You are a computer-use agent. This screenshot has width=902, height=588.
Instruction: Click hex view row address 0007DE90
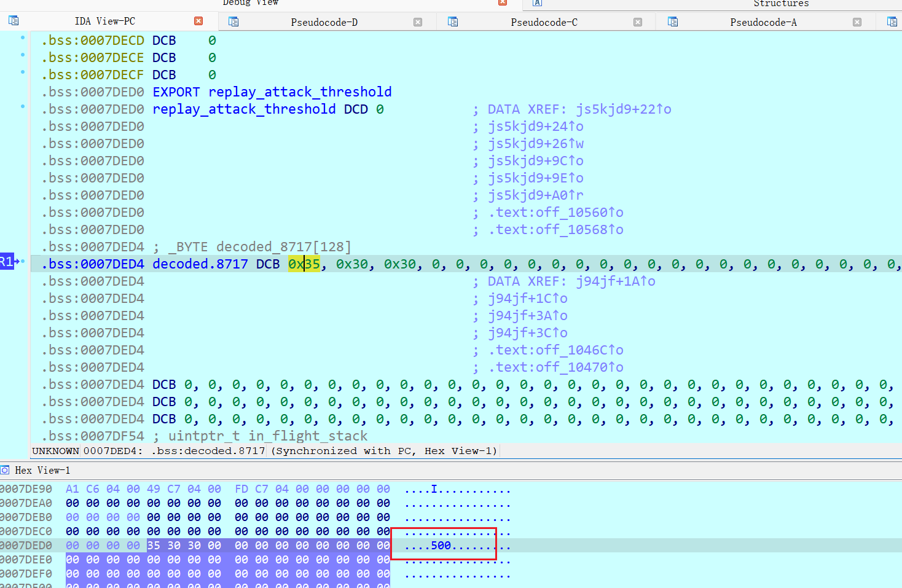26,489
